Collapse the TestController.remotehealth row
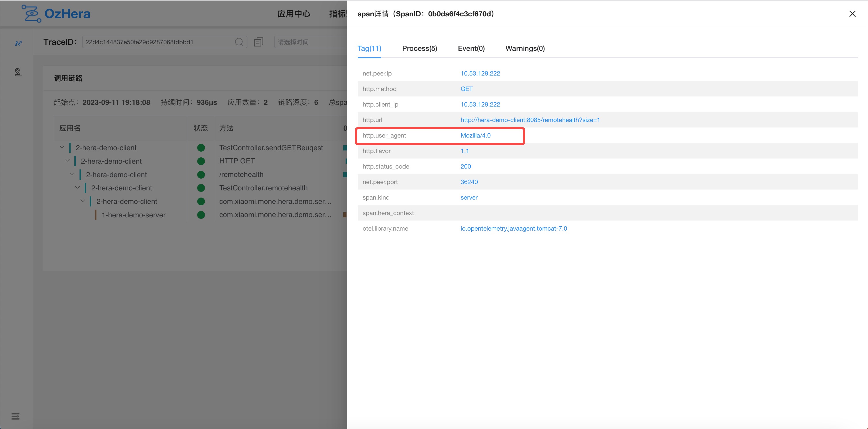Screen dimensions: 868x429 point(77,188)
